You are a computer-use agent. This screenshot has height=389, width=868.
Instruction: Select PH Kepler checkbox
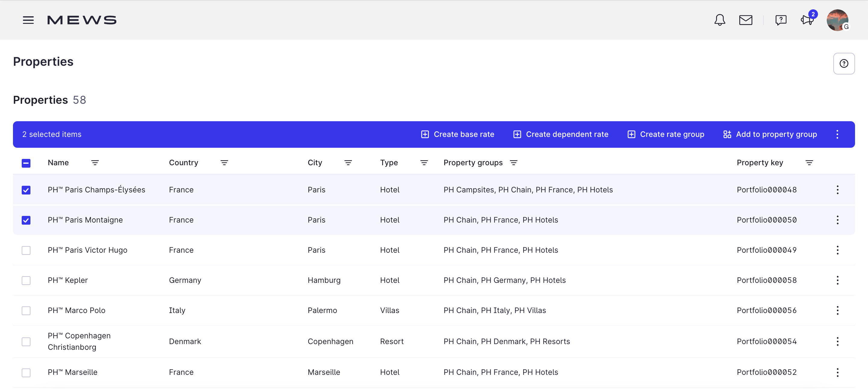(x=26, y=280)
